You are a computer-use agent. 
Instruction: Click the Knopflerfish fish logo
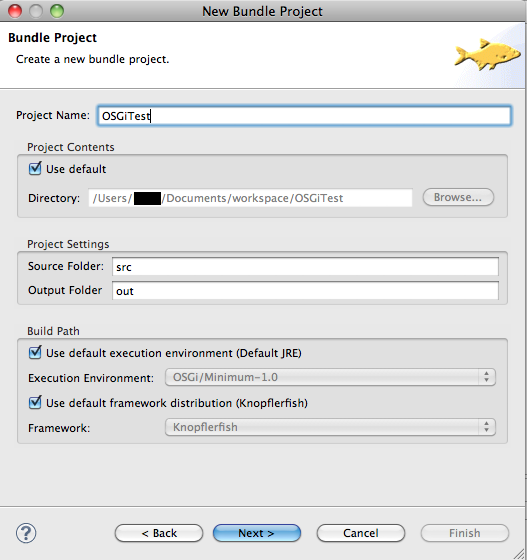coord(488,55)
